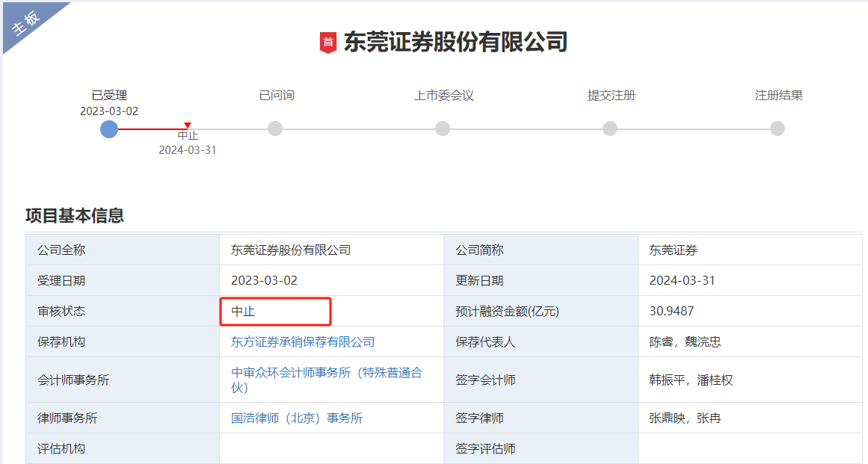868x464 pixels.
Task: Click the 更新日期 value 2024-03-31 in table
Action: tap(682, 280)
